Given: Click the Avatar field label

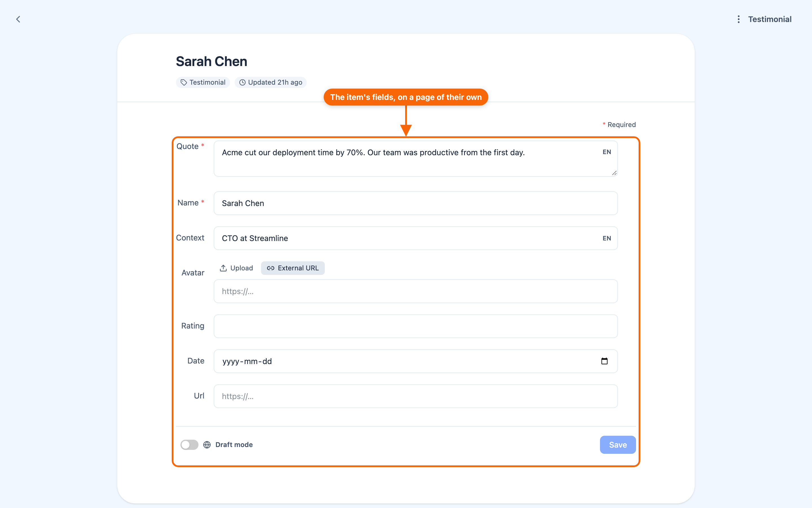Looking at the screenshot, I should click(x=193, y=273).
